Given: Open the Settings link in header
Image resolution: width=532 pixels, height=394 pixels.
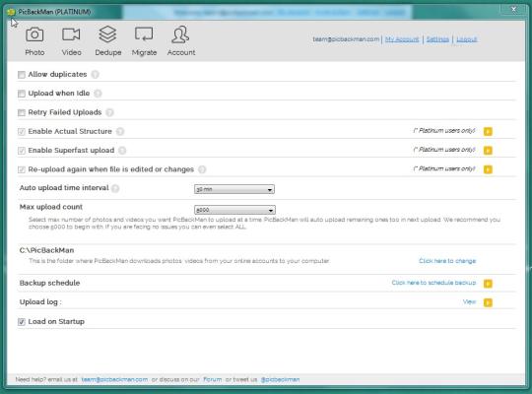Looking at the screenshot, I should [437, 39].
